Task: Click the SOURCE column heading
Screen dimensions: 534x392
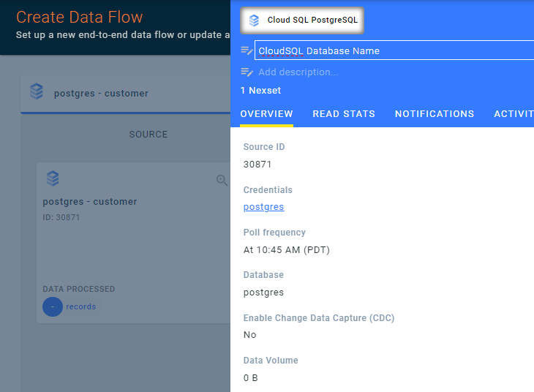Action: pyautogui.click(x=148, y=135)
